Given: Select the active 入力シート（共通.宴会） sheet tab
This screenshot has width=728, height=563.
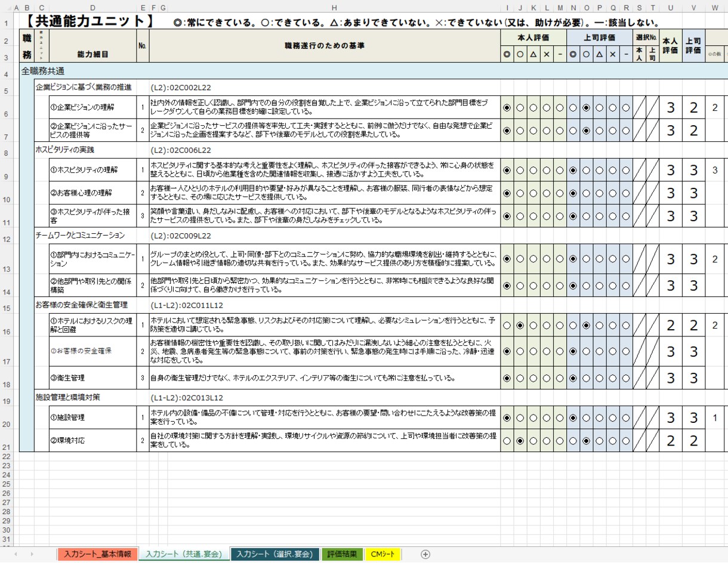Looking at the screenshot, I should click(184, 554).
